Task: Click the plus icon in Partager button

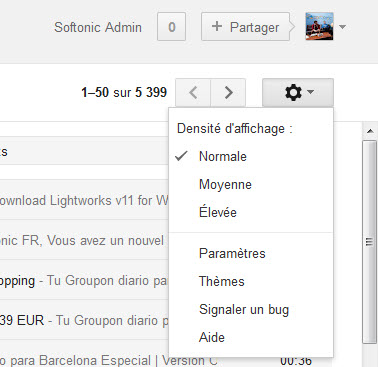Action: click(217, 26)
